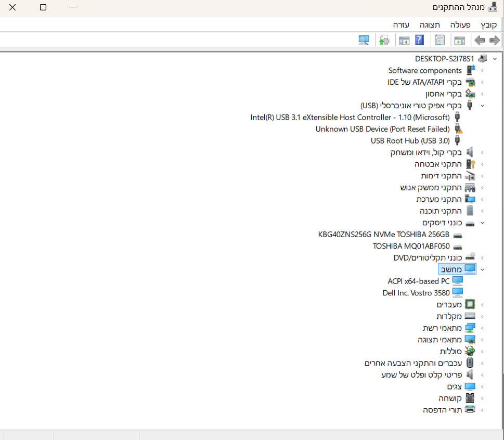Expand the בקרי אחסון category
504x440 pixels.
[483, 94]
